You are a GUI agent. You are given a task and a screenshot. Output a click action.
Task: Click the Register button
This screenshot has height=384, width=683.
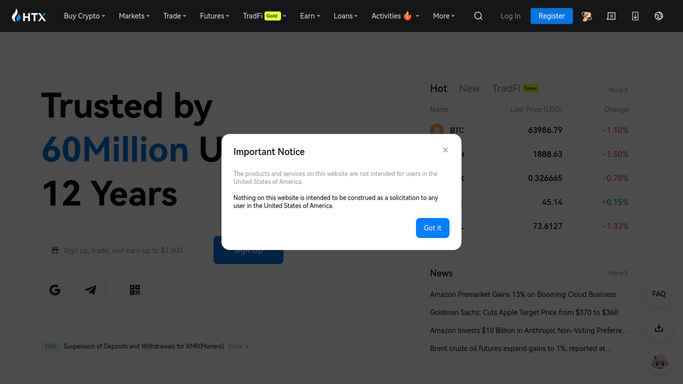(551, 16)
